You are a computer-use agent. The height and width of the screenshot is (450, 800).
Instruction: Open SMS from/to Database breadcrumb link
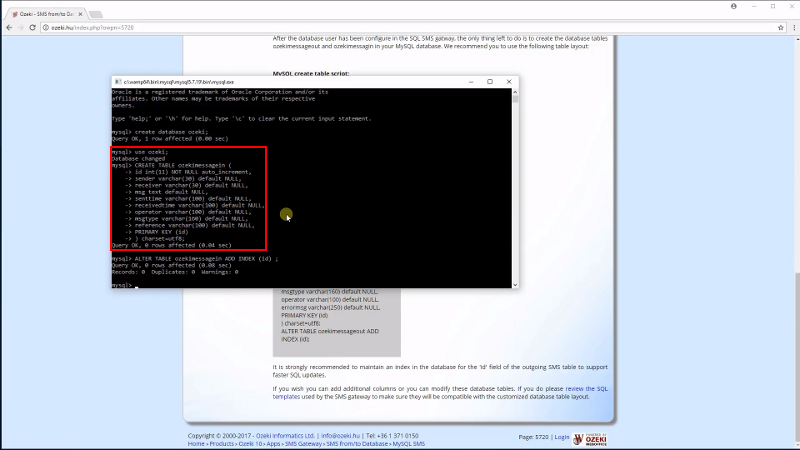(x=357, y=444)
